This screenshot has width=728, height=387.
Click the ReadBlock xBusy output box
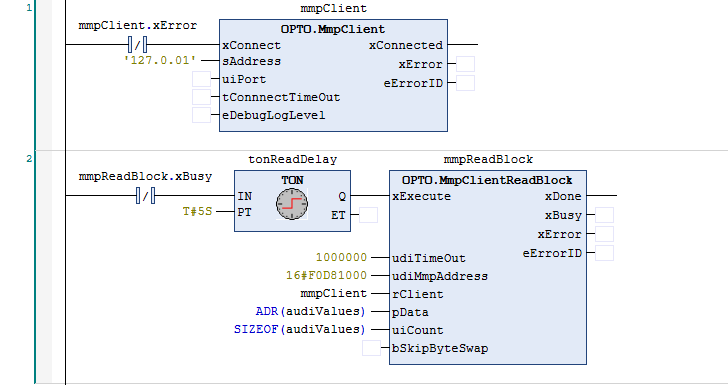(x=604, y=215)
